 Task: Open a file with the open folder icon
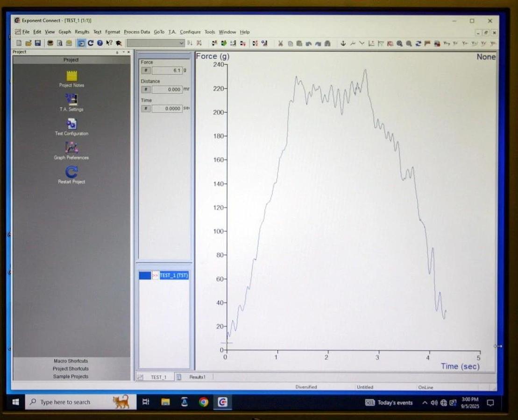pos(29,42)
